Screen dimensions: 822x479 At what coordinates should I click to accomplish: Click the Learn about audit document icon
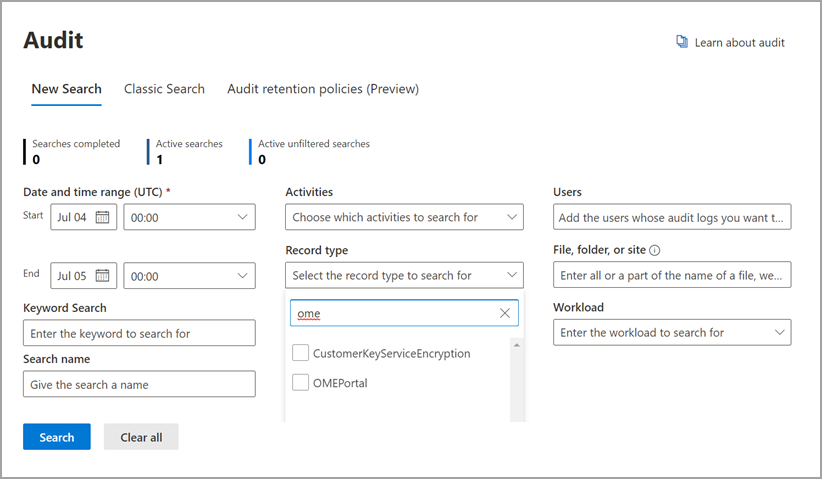coord(682,42)
